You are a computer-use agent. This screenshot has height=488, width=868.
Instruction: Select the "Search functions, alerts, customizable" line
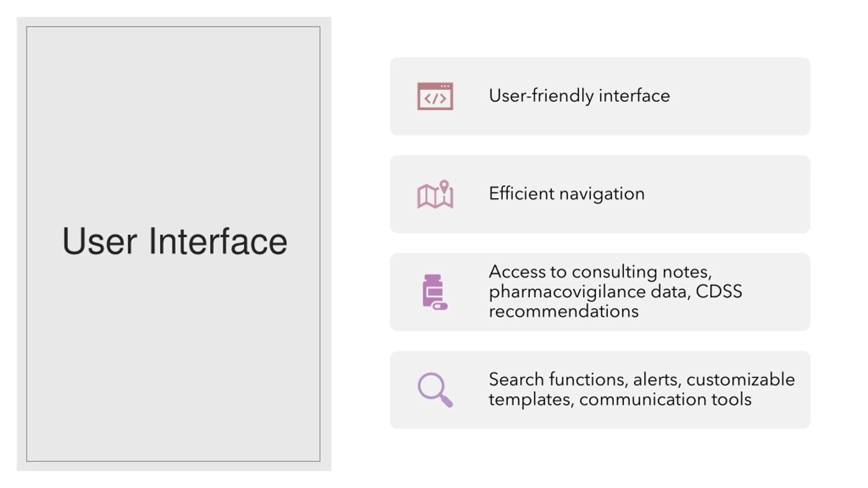(642, 380)
